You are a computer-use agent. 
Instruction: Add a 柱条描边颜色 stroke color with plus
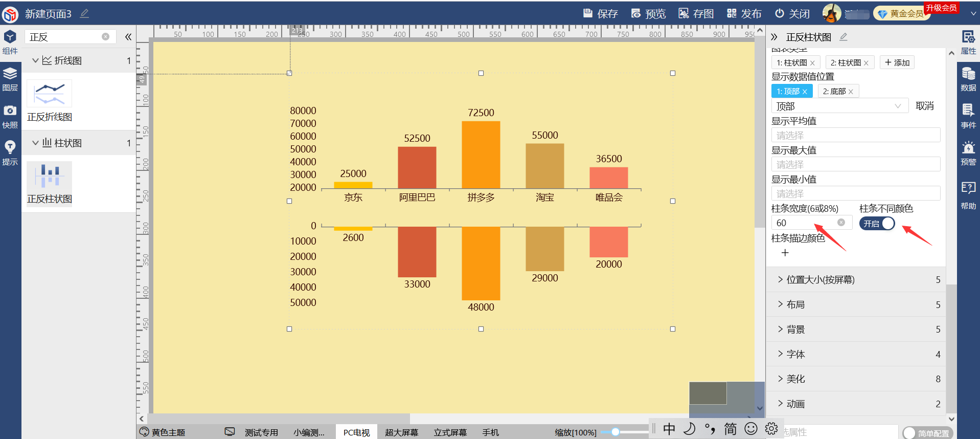click(x=785, y=253)
